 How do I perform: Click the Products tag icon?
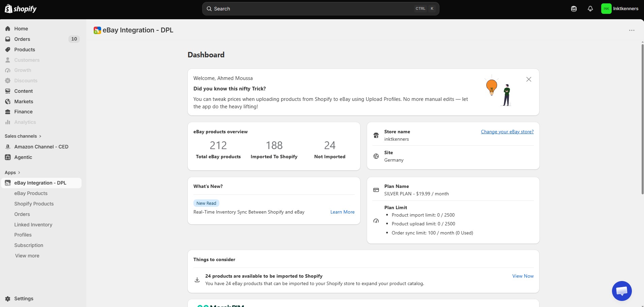[8, 50]
